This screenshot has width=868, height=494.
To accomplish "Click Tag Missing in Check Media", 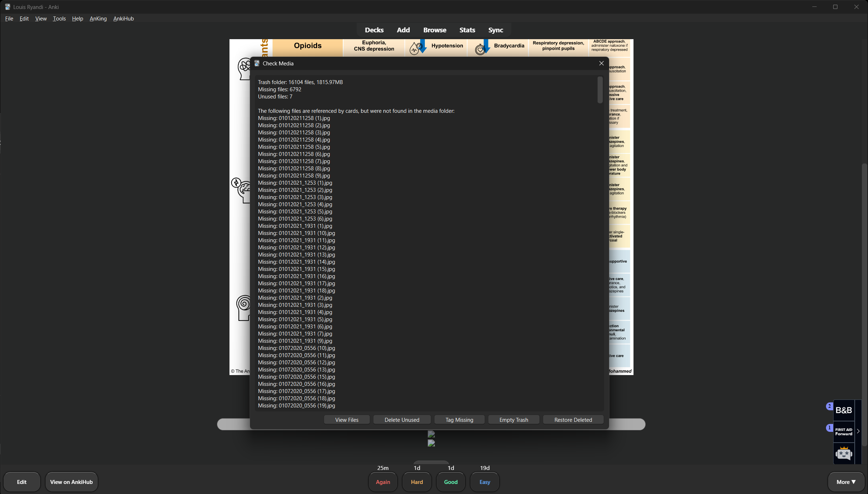I will tap(459, 420).
